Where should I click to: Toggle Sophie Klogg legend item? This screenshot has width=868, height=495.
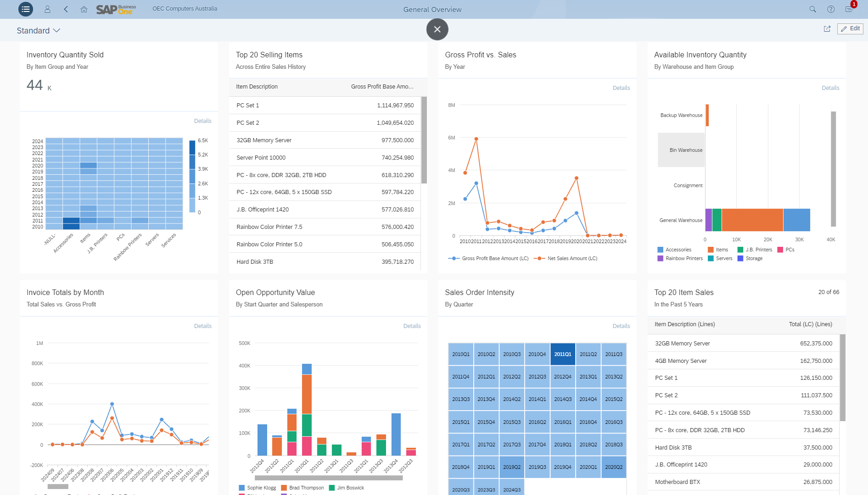[258, 488]
